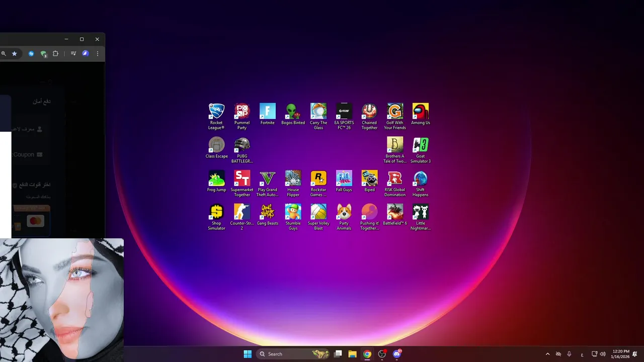
Task: Select the Party Animals corgi icon
Action: [344, 217]
